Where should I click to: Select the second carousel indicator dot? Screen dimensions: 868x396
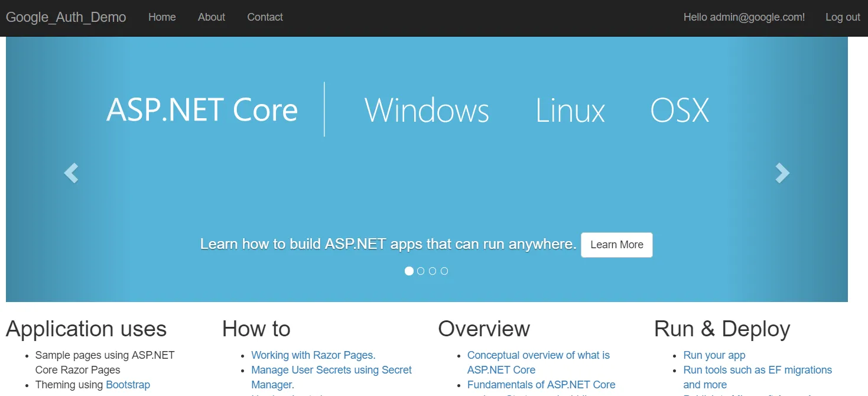(421, 271)
